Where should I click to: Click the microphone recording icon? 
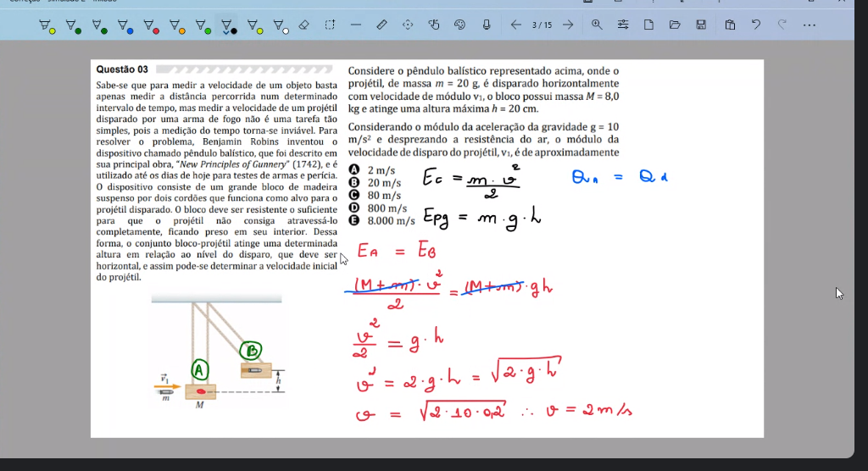487,25
